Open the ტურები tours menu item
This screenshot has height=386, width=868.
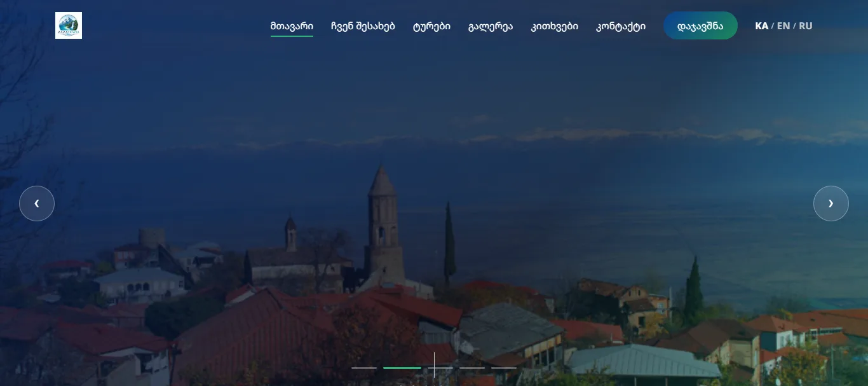pyautogui.click(x=431, y=26)
